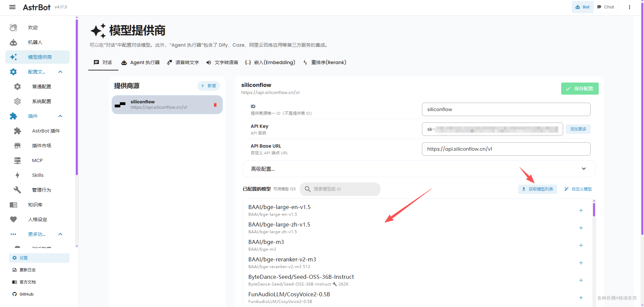Screen dimensions: 644x307
Task: Collapse the 插件 sidebar group
Action: (60, 116)
